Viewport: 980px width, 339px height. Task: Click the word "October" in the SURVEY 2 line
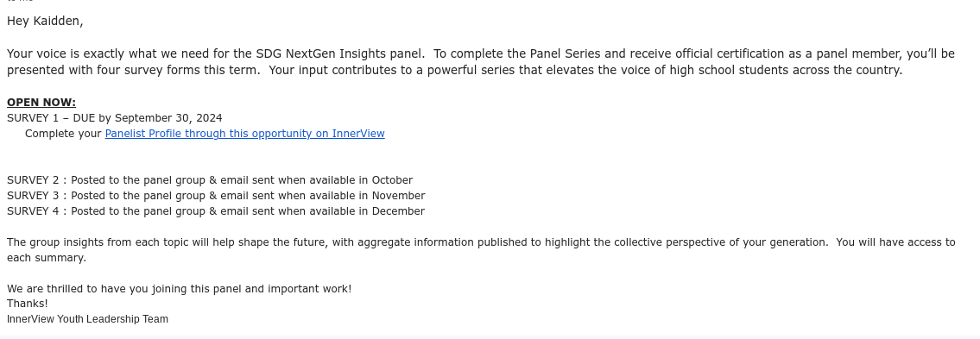pos(393,180)
